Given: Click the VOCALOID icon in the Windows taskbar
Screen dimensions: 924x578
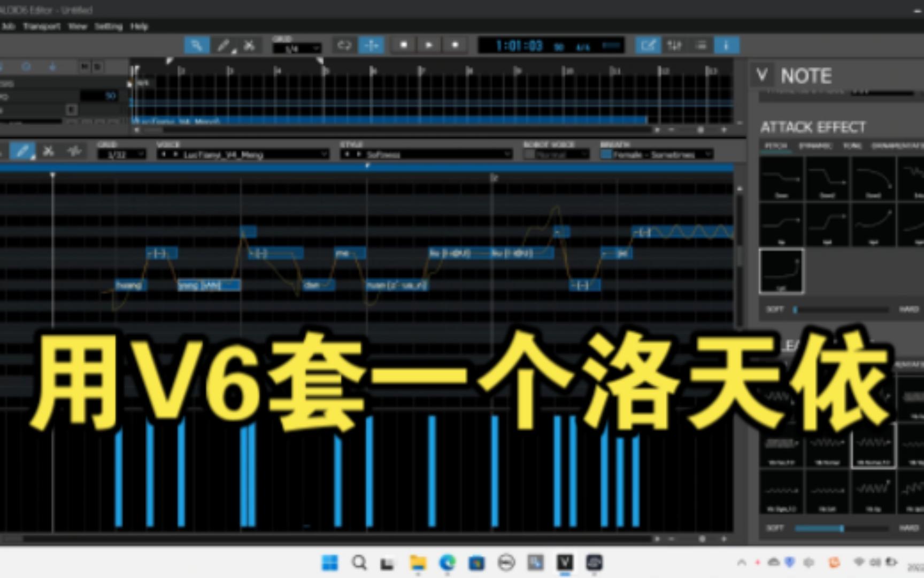Looking at the screenshot, I should pyautogui.click(x=565, y=564).
